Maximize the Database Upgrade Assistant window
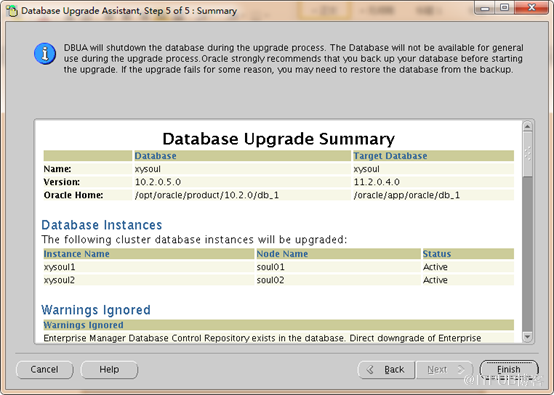This screenshot has height=395, width=554. [505, 7]
